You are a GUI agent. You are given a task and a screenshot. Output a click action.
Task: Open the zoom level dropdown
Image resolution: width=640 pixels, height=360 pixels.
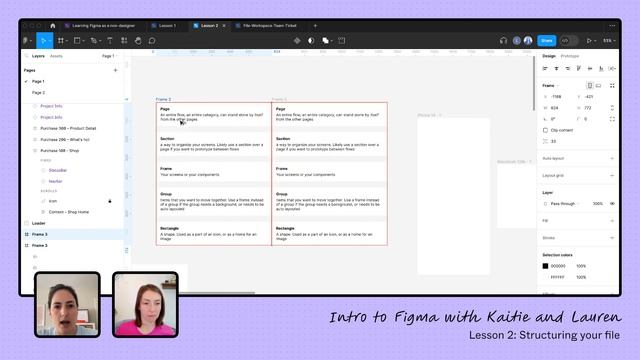click(x=609, y=41)
